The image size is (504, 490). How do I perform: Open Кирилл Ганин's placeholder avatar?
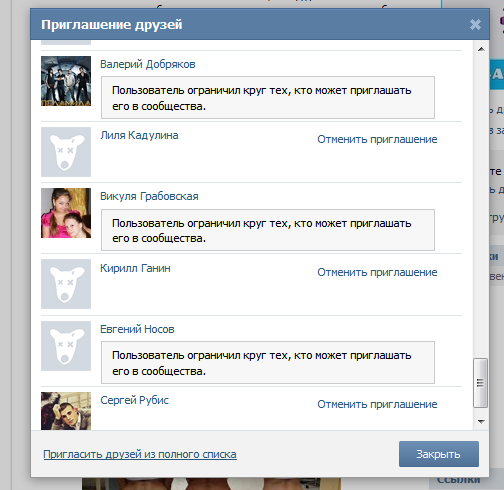click(66, 284)
